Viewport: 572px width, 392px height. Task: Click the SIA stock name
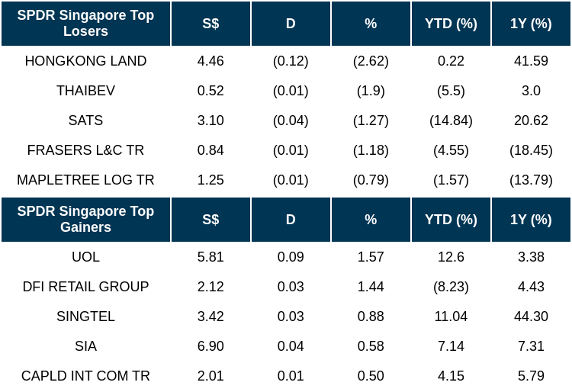tap(85, 346)
